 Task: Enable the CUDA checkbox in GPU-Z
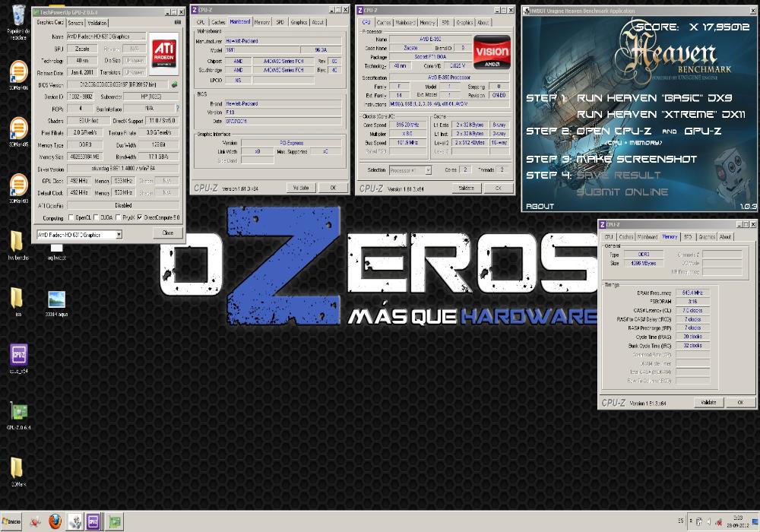coord(96,217)
